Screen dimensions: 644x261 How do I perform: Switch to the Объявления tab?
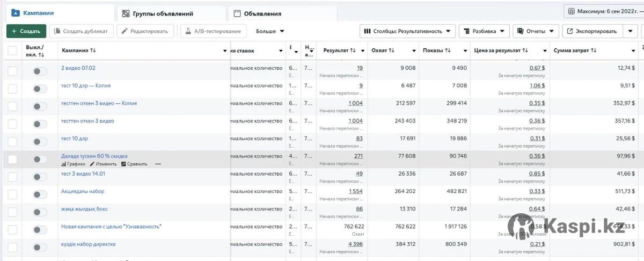pyautogui.click(x=262, y=13)
